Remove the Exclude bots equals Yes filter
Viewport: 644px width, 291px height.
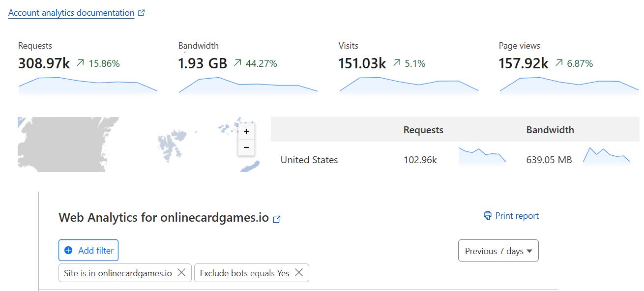(x=299, y=273)
